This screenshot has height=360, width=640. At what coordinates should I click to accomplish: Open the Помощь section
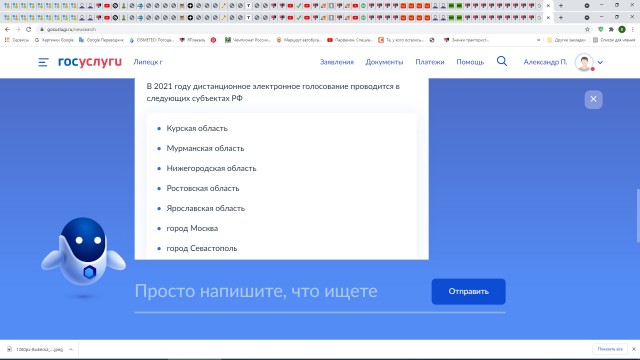pos(470,62)
